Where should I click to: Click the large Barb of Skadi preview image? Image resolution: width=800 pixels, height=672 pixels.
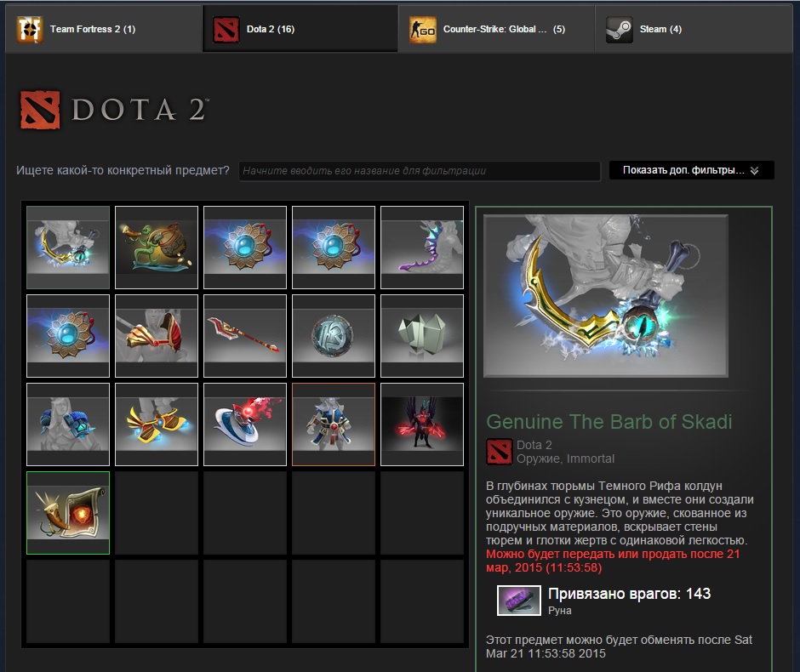click(606, 296)
